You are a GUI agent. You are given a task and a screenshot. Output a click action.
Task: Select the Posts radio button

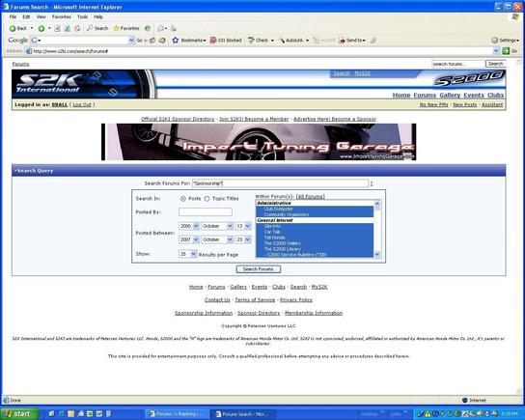tap(183, 199)
